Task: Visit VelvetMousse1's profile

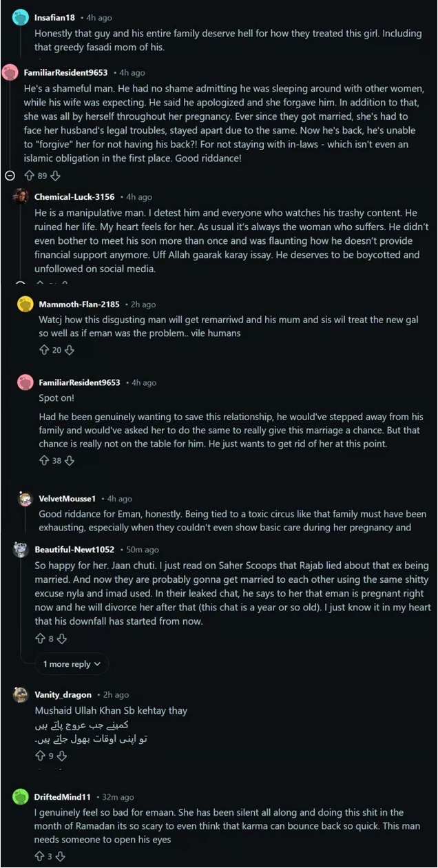Action: (67, 498)
